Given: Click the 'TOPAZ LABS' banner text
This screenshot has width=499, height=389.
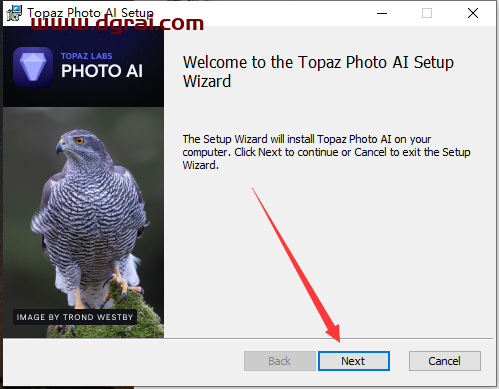Looking at the screenshot, I should pos(86,56).
